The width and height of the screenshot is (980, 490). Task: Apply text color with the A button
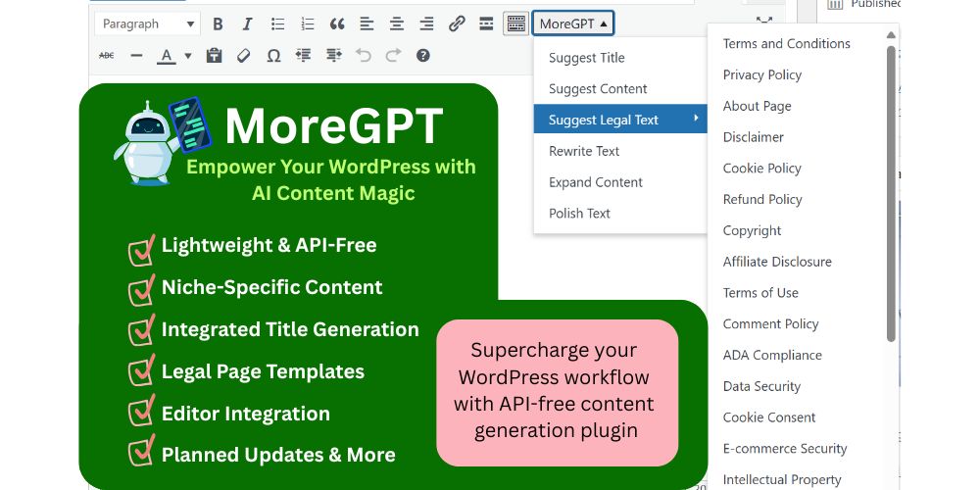pos(167,56)
